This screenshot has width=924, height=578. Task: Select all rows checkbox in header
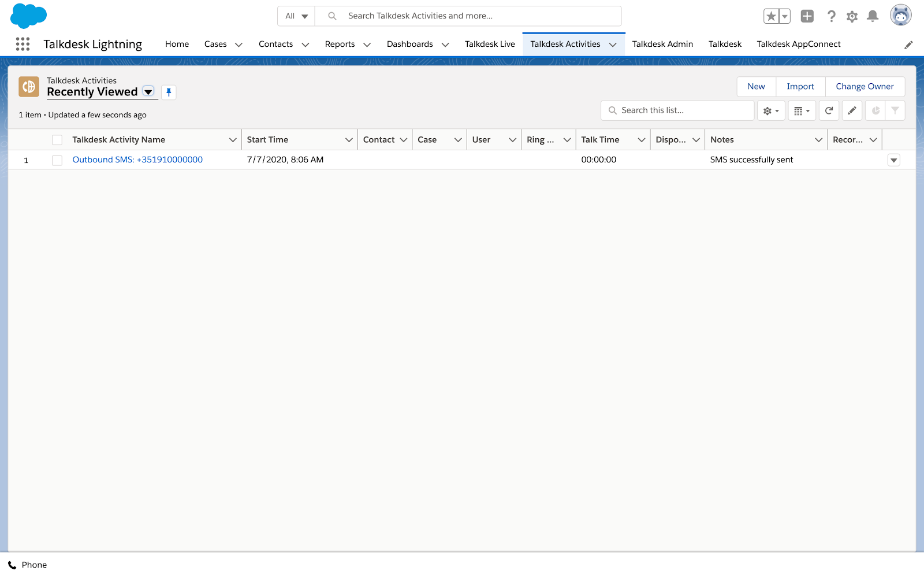(57, 140)
